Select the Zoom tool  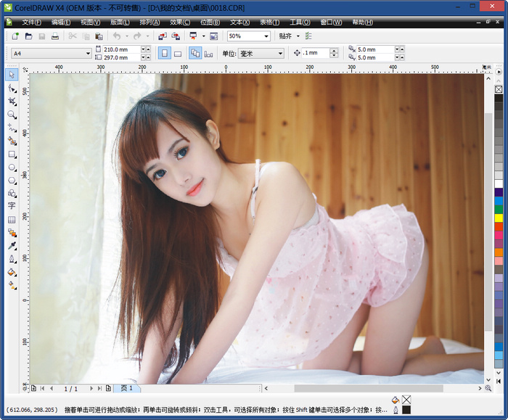tap(12, 115)
